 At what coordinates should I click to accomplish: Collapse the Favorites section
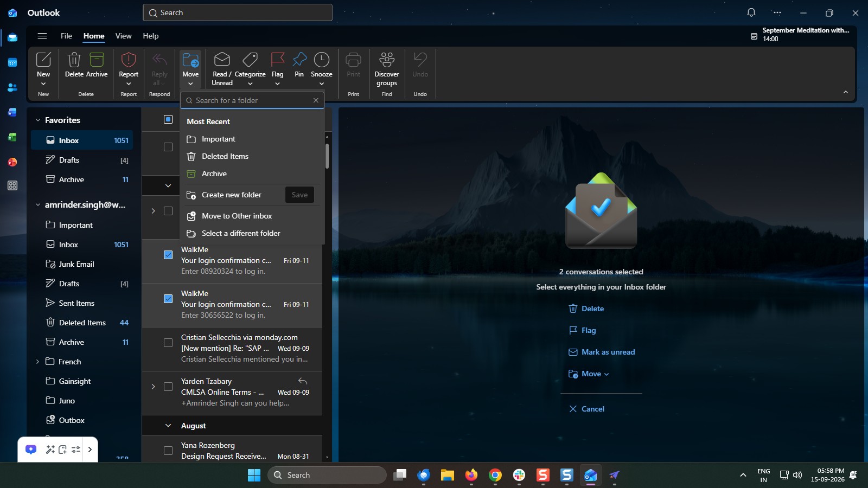tap(38, 120)
